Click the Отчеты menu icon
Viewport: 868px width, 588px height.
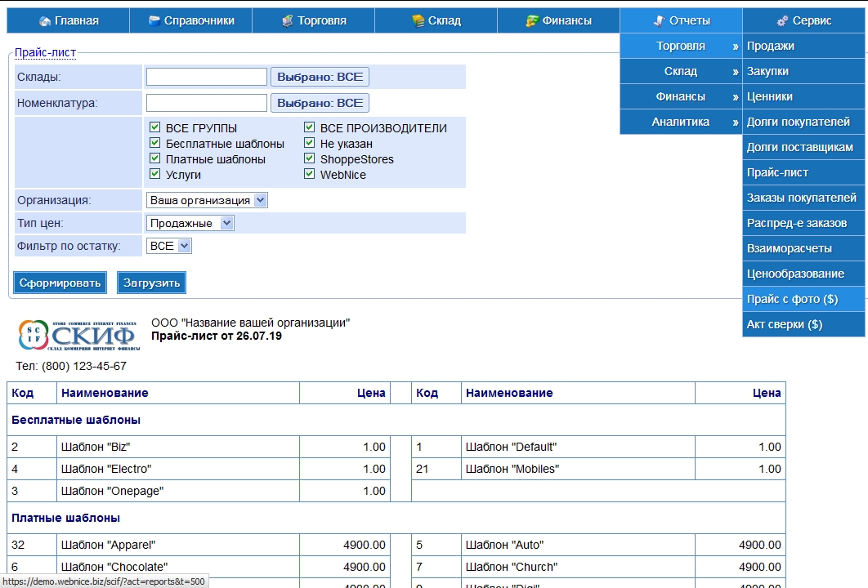click(x=659, y=21)
